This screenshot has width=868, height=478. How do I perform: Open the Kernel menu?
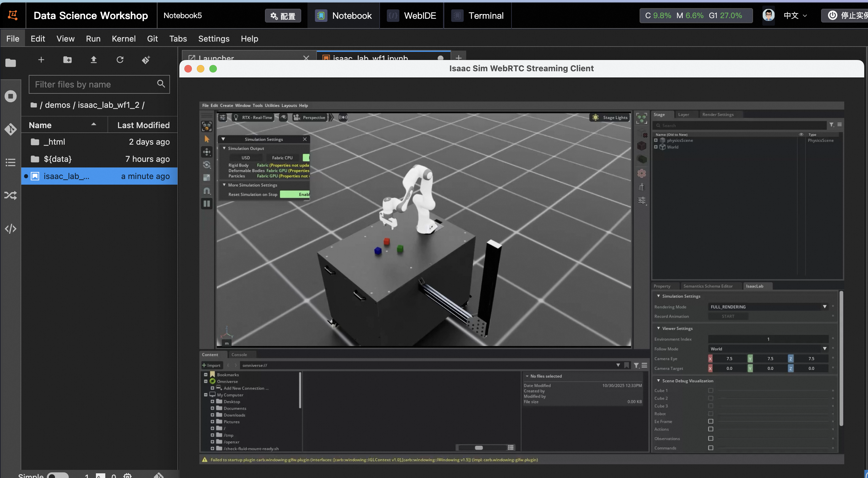point(124,39)
